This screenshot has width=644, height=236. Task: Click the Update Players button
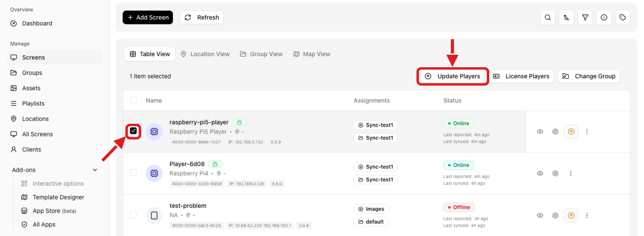pos(453,76)
